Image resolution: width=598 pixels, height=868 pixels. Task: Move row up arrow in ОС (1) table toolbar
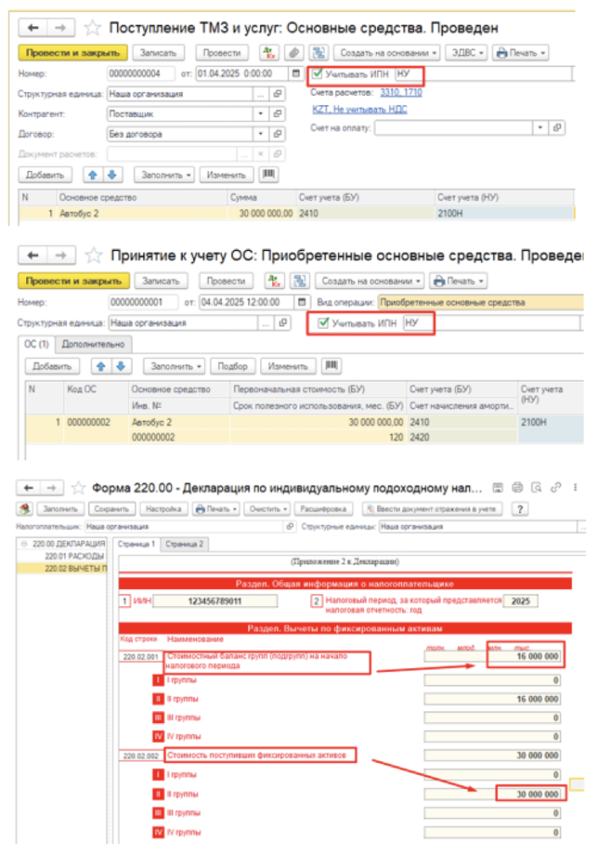(x=100, y=366)
